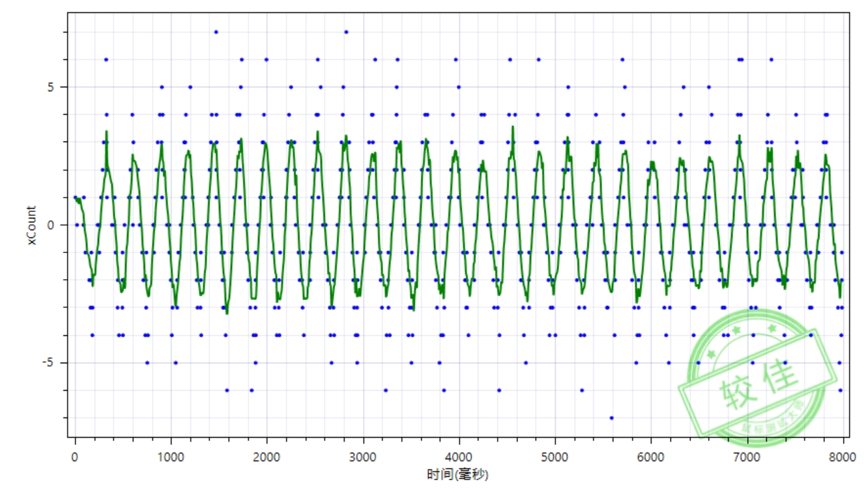Click the xCount y-axis title
868x495 pixels.
point(31,226)
